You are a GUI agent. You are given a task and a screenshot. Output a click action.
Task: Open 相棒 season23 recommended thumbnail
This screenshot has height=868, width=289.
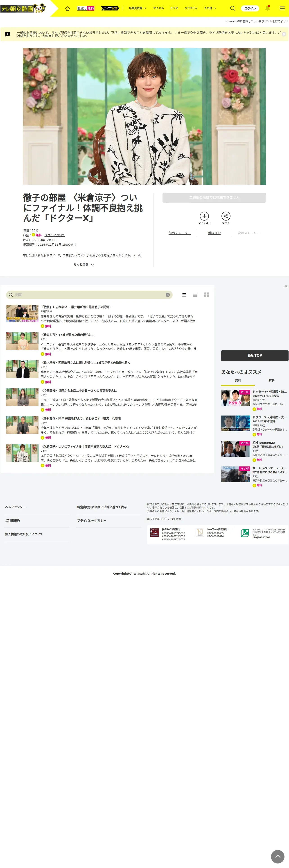click(235, 449)
